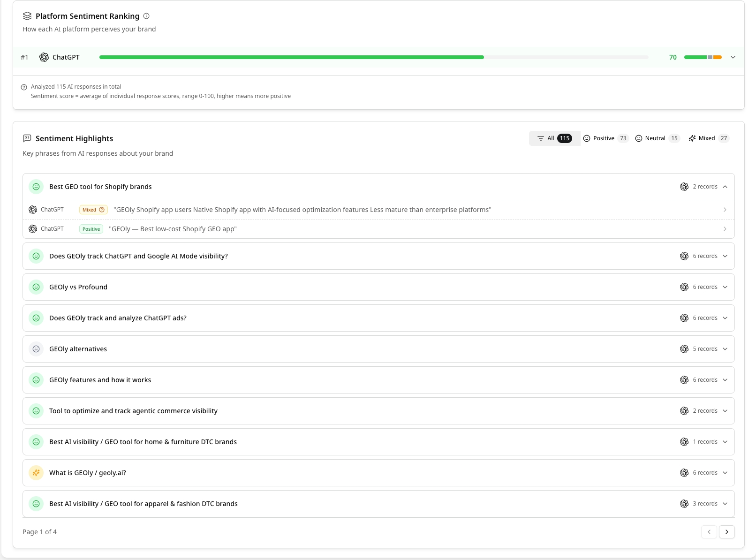
Task: Go to next page of highlights
Action: coord(727,532)
